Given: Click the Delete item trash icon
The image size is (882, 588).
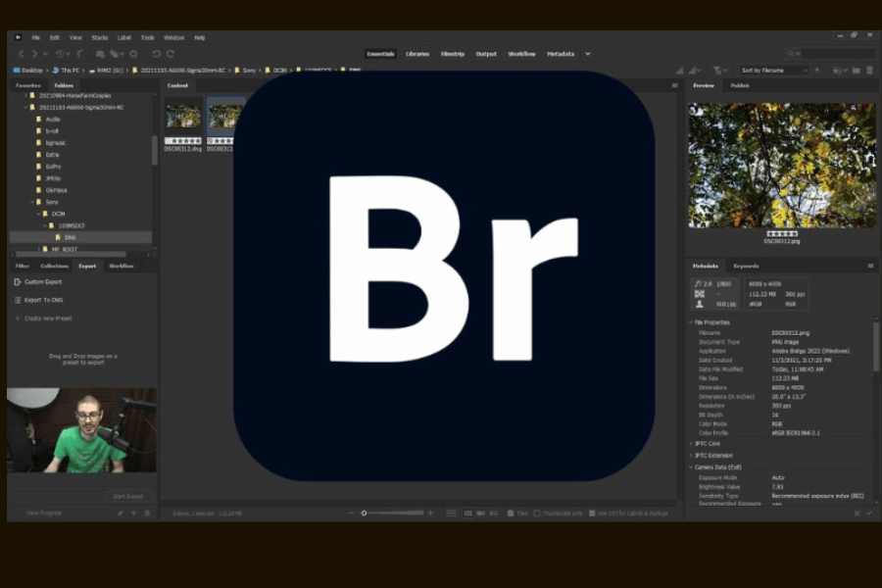Looking at the screenshot, I should coord(868,71).
